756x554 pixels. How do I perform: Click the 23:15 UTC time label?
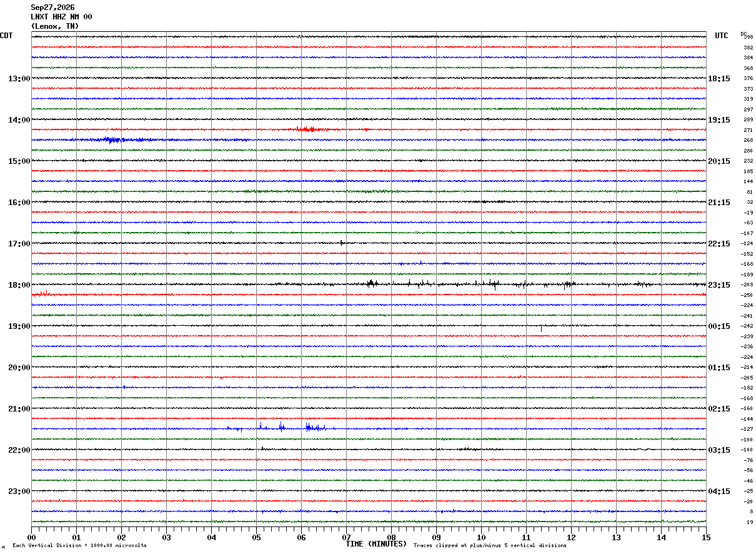(x=719, y=285)
